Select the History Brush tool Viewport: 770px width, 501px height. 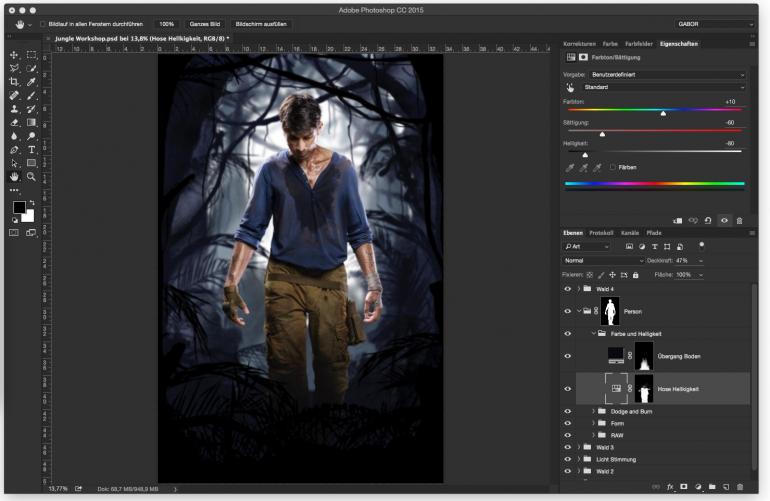31,109
